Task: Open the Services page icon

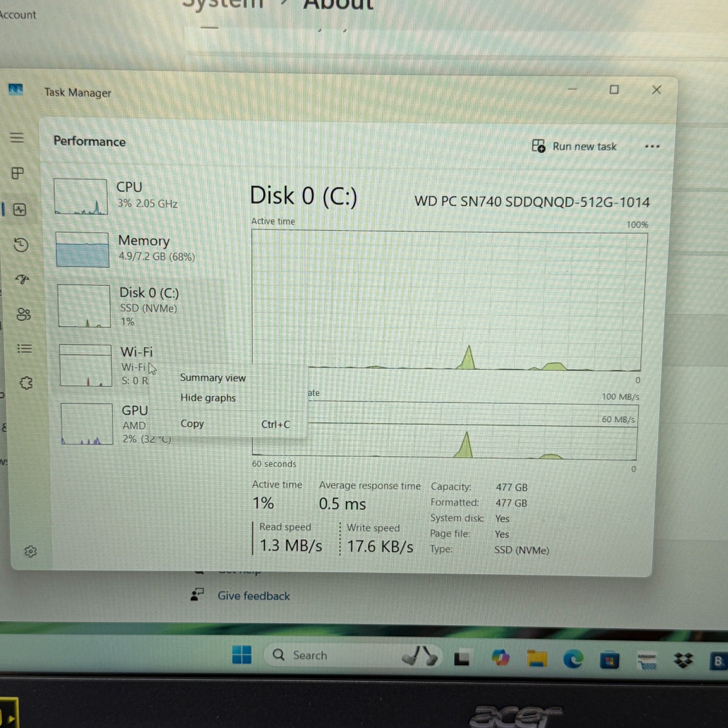Action: tap(26, 383)
